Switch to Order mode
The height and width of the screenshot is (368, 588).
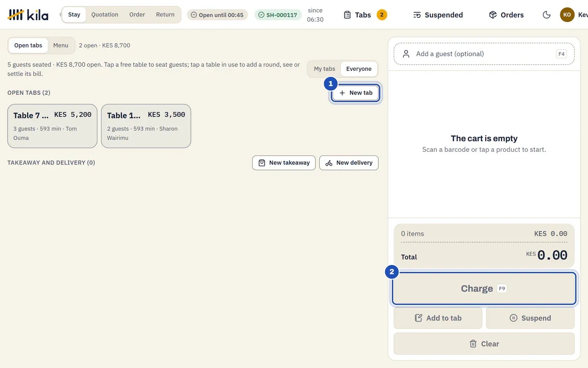tap(137, 15)
